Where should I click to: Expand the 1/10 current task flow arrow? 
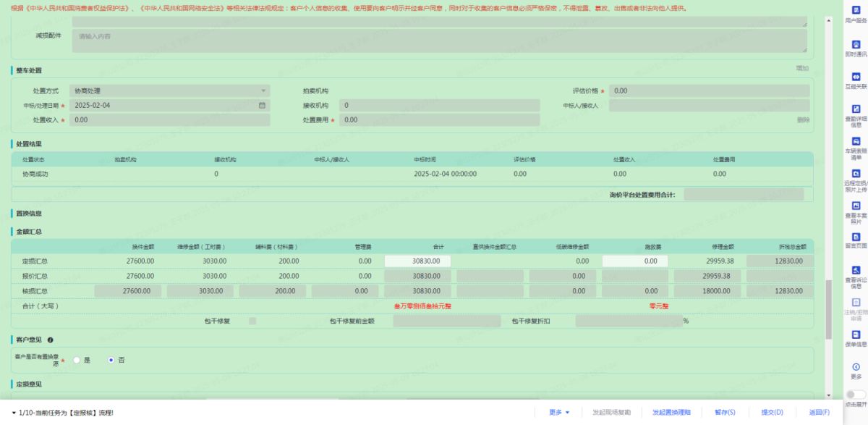[15, 413]
